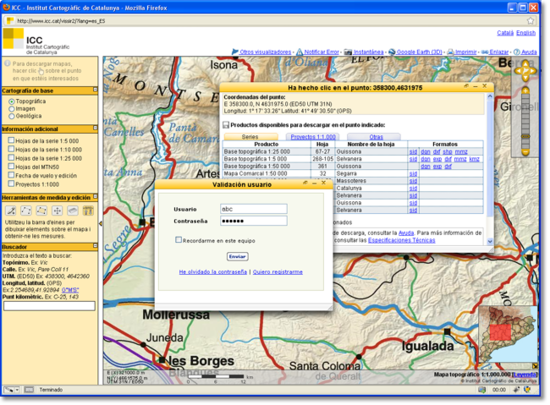Click the Enviar button
Viewport: 550px width, 405px height.
pyautogui.click(x=237, y=257)
